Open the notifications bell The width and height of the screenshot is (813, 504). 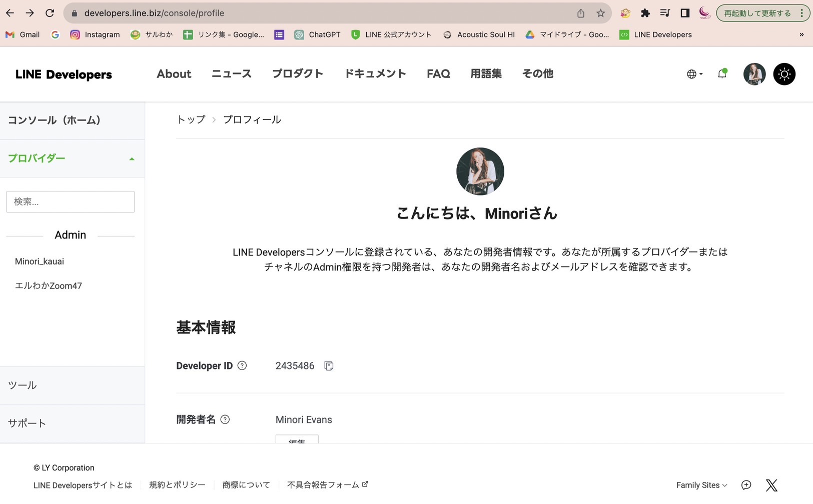tap(722, 74)
